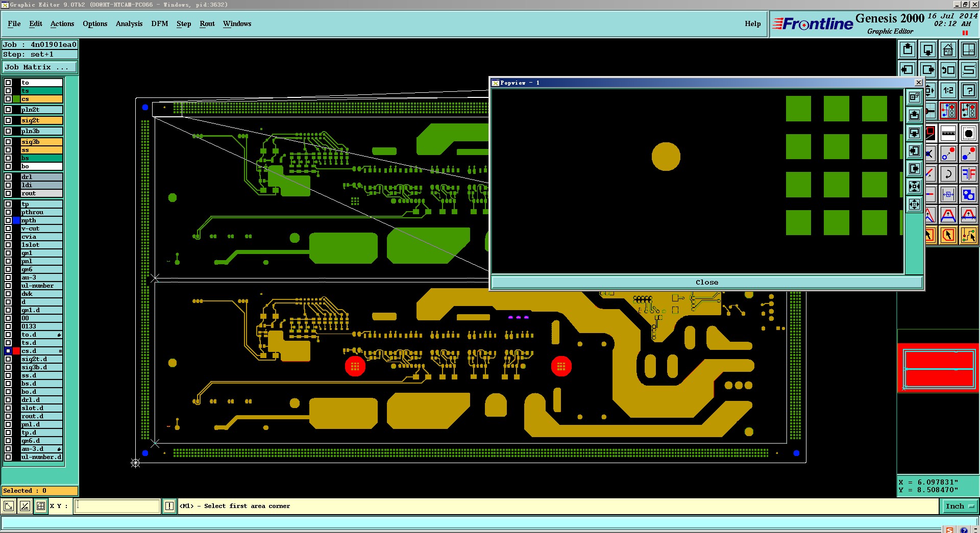Screen dimensions: 980x533
Task: Open the Rout menu
Action: pyautogui.click(x=207, y=23)
